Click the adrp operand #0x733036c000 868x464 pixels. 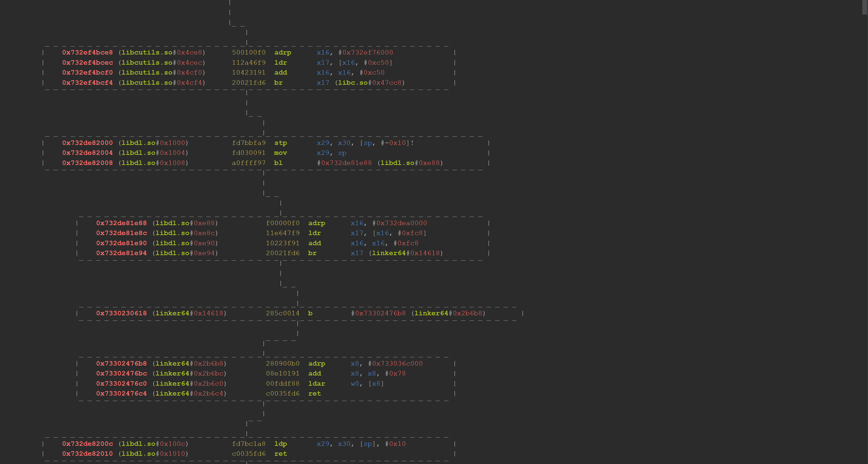(x=395, y=363)
